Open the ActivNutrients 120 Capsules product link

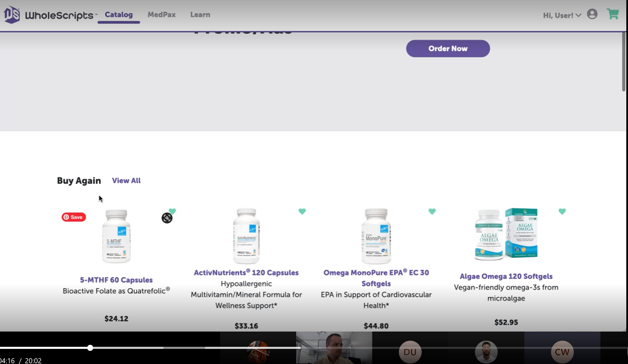click(x=246, y=273)
